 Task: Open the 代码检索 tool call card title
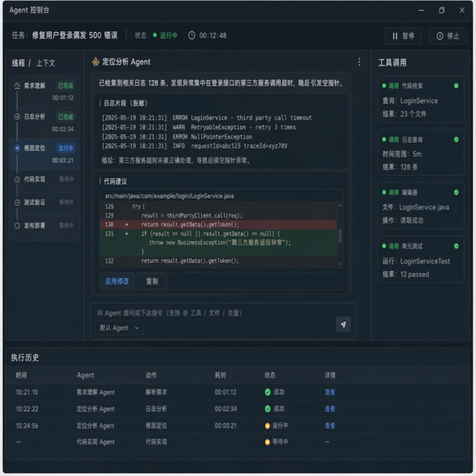click(412, 86)
